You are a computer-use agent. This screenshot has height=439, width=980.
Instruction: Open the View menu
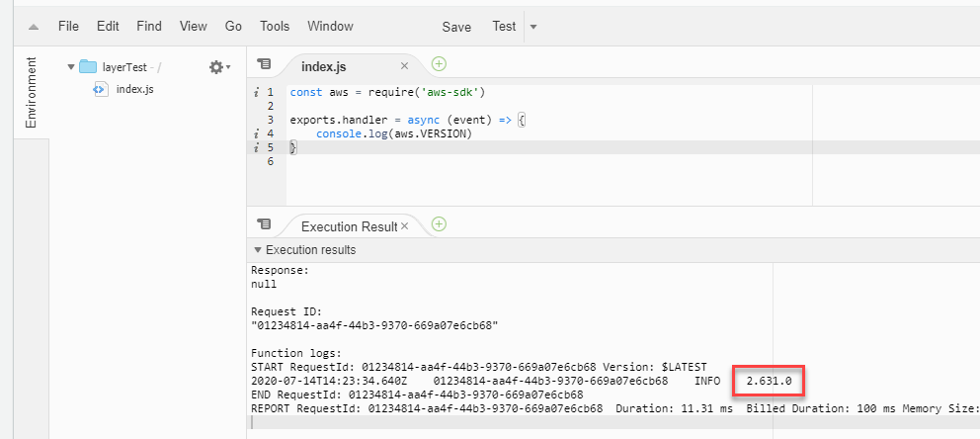pyautogui.click(x=193, y=27)
